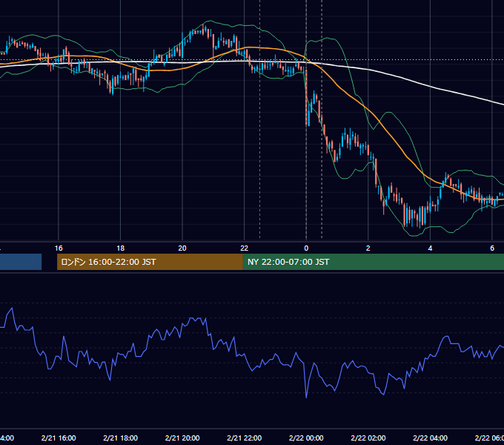The image size is (504, 445).
Task: Select the London 16:00-22:00 JST session bar
Action: tap(150, 262)
